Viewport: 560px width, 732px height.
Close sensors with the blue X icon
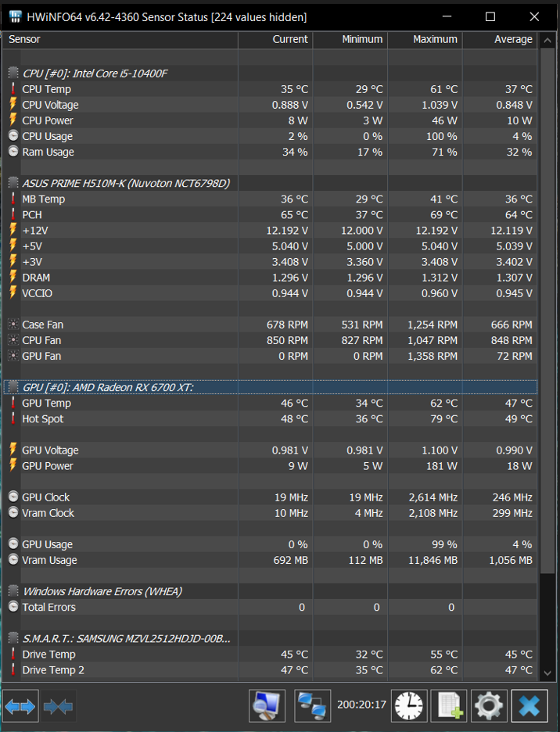point(529,706)
